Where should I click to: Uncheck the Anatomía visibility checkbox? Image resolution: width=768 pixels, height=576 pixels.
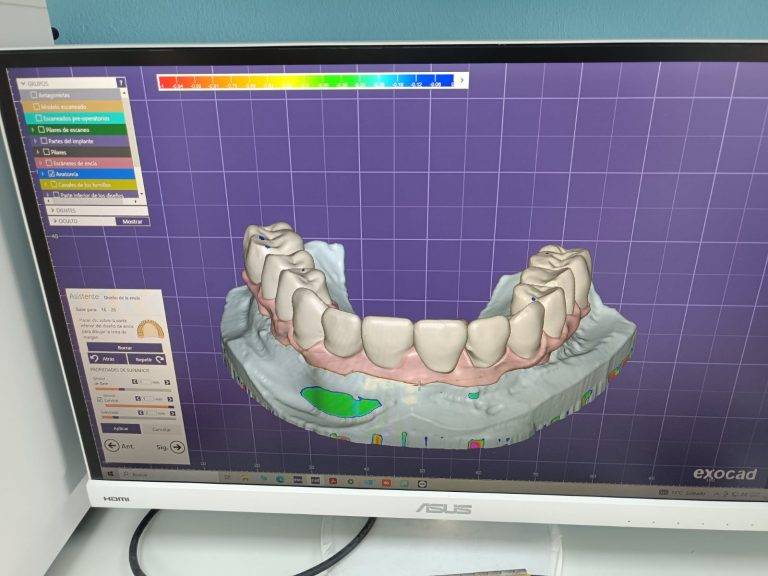50,173
